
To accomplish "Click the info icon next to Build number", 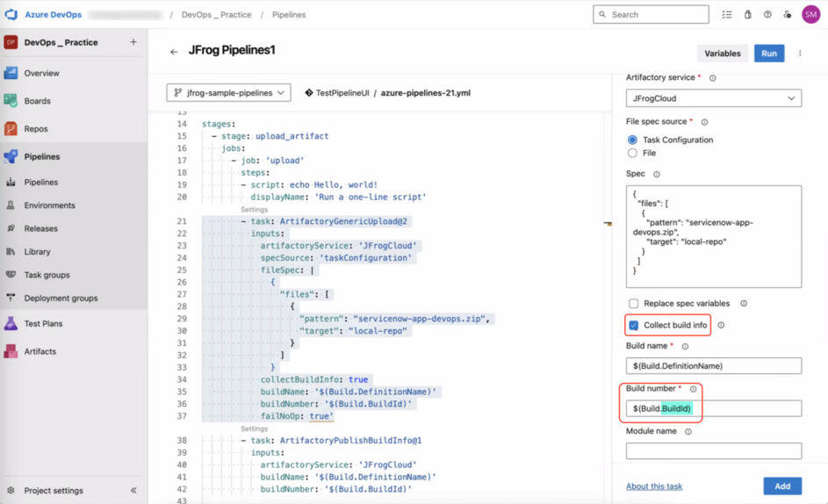I will pos(693,389).
